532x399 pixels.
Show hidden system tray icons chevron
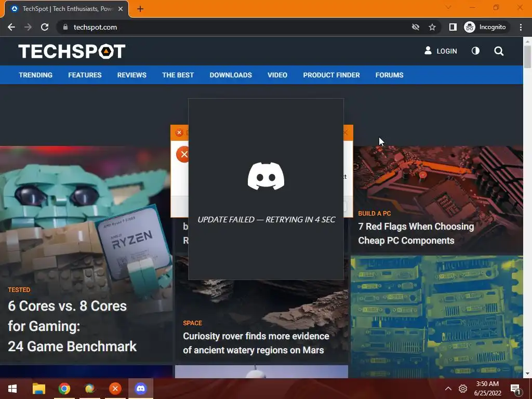click(x=448, y=389)
